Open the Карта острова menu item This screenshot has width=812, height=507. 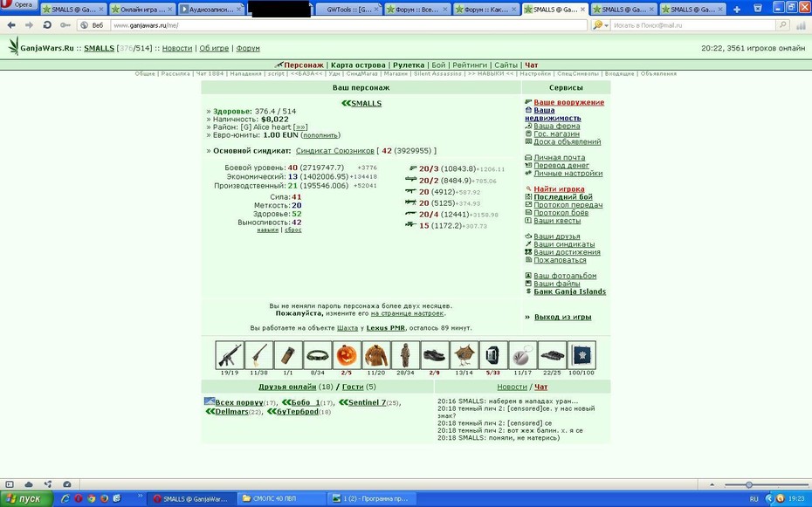(x=358, y=65)
